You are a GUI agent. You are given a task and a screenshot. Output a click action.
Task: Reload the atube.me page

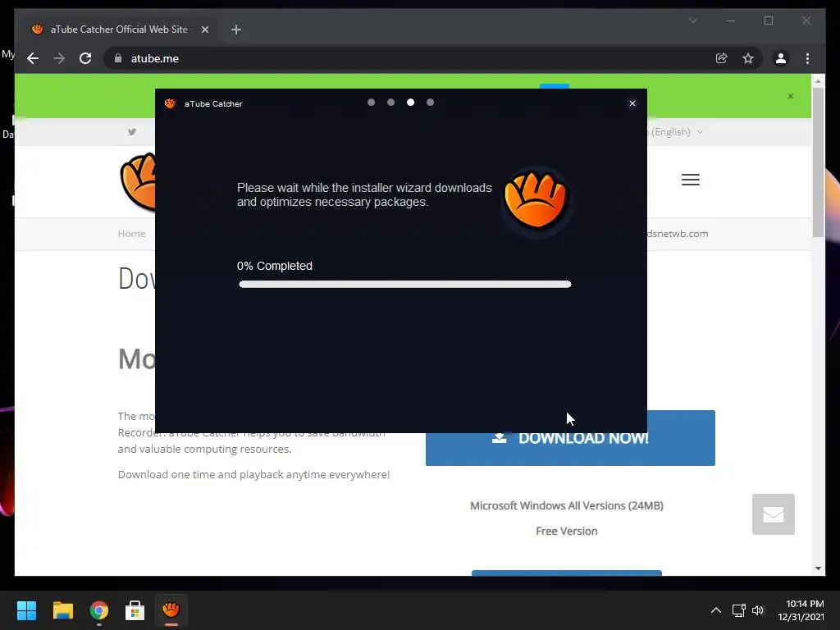[85, 58]
